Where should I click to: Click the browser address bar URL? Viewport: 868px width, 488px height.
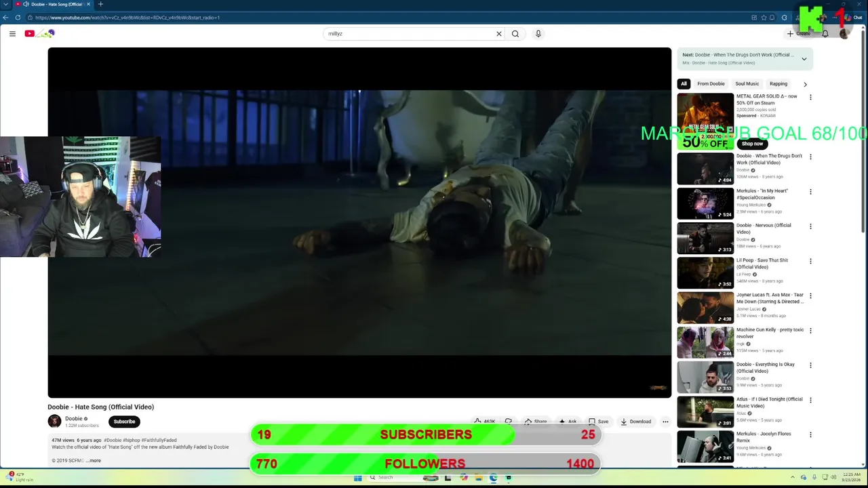127,18
